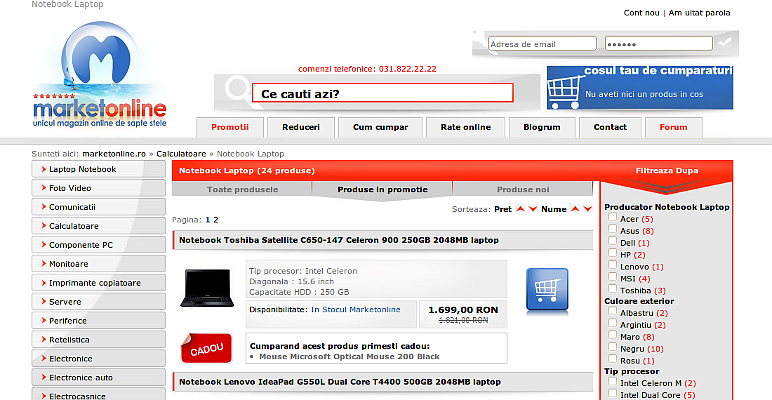The width and height of the screenshot is (772, 400).
Task: Expand Imprimante copiatoare category
Action: [x=98, y=283]
